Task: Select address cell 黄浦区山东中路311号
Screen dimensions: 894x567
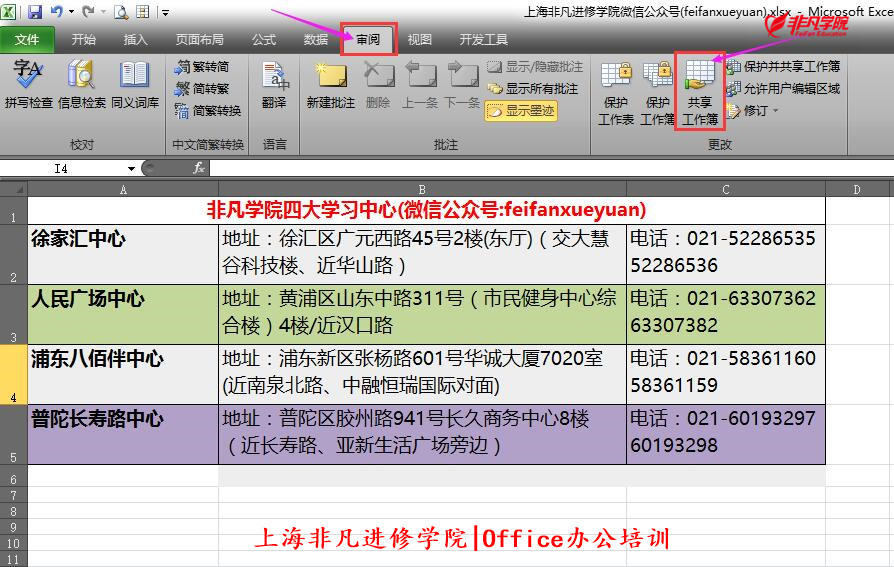Action: coord(422,314)
